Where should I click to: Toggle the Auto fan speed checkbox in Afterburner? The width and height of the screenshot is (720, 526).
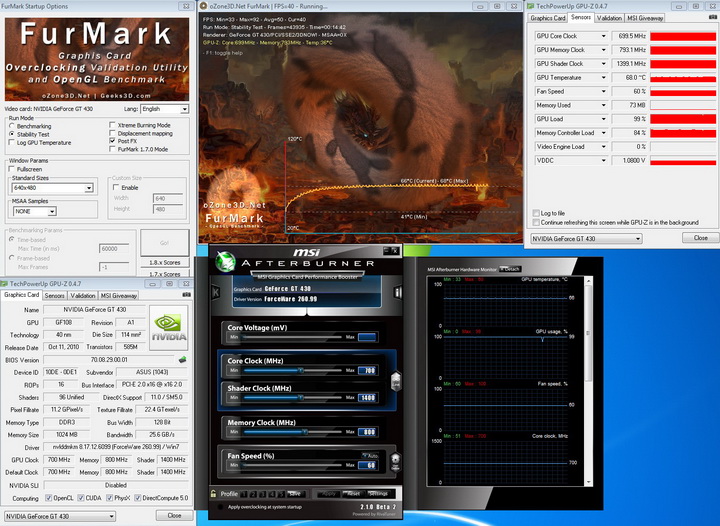click(x=364, y=456)
